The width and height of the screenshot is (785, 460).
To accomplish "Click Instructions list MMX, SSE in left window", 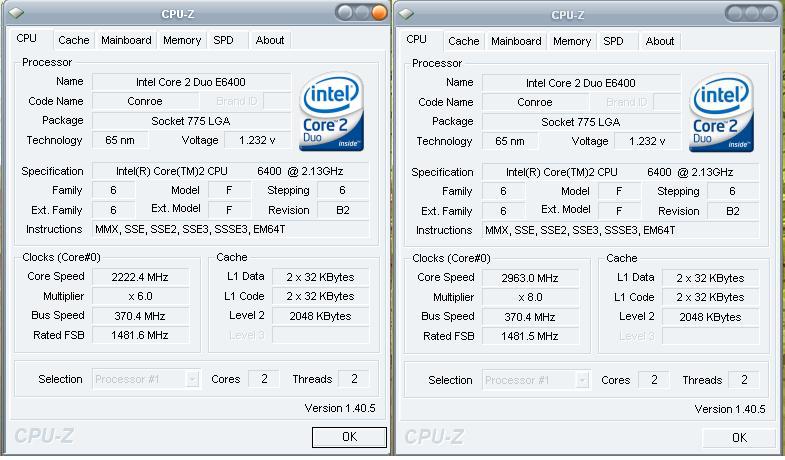I will [x=230, y=229].
